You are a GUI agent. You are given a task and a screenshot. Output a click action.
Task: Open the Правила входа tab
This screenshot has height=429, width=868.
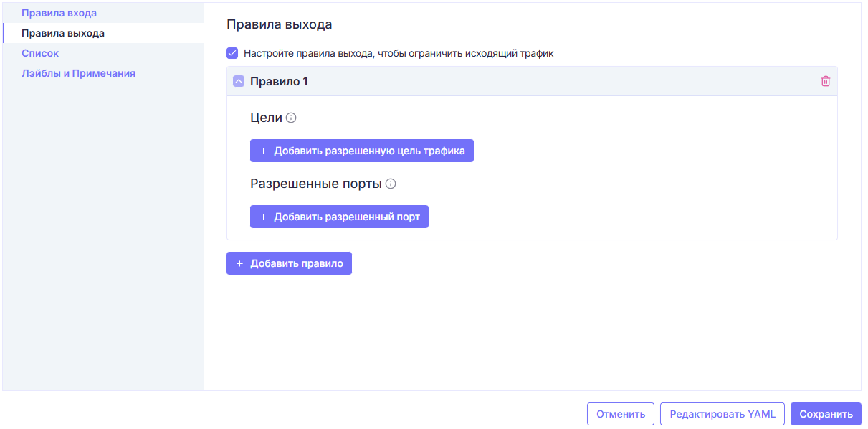pos(59,13)
